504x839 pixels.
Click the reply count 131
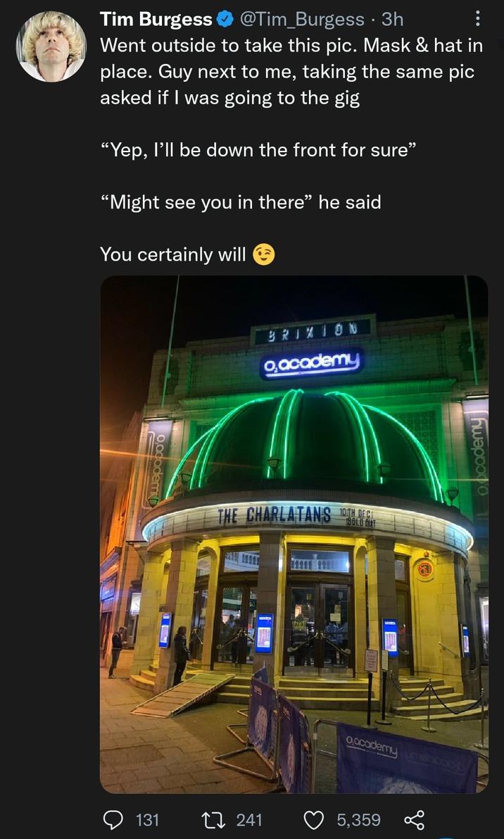(x=147, y=819)
